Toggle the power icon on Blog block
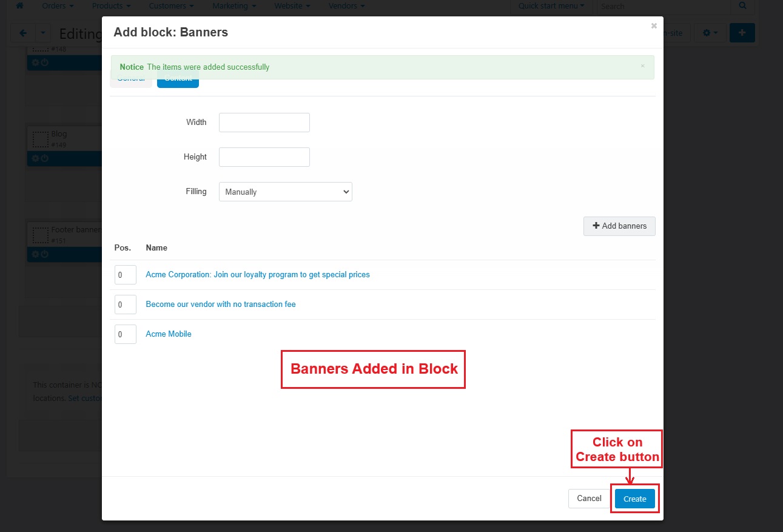 44,158
